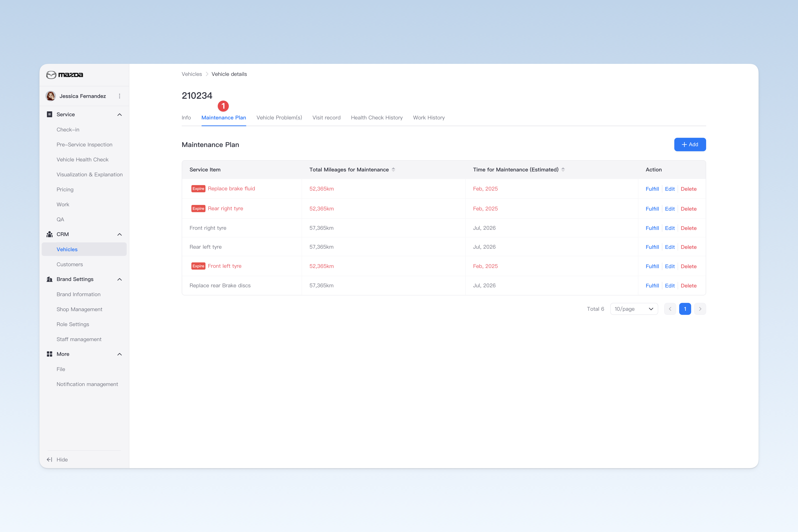Go to previous page arrow
The image size is (798, 532).
[670, 309]
